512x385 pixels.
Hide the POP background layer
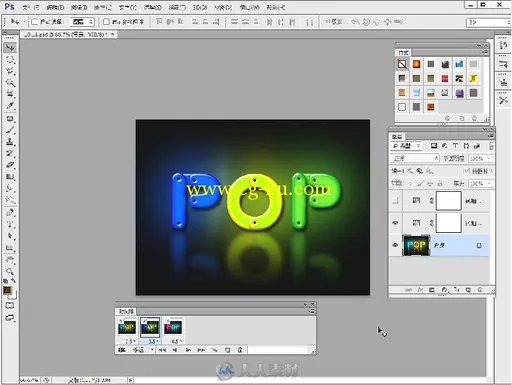click(395, 245)
